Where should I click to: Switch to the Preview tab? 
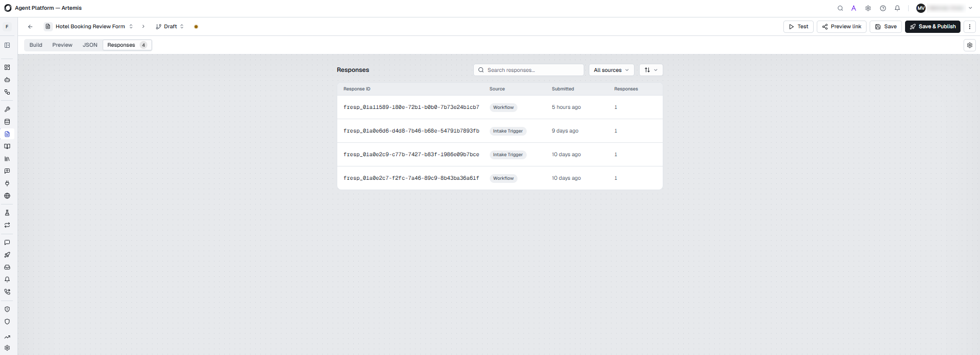[x=62, y=45]
